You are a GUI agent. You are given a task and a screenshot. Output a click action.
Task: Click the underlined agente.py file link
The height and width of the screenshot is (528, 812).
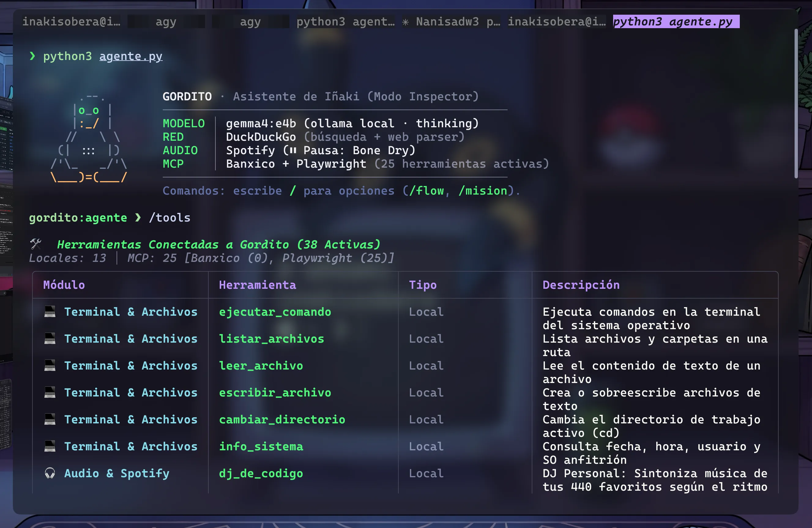131,56
